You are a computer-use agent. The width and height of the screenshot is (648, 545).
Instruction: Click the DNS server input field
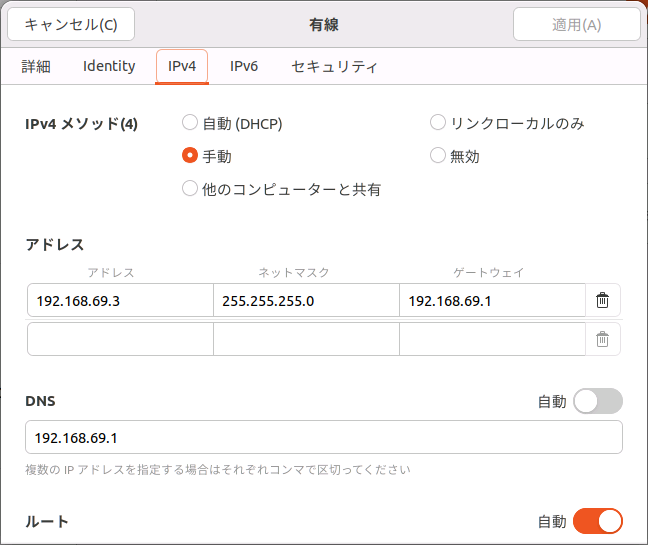click(x=324, y=437)
